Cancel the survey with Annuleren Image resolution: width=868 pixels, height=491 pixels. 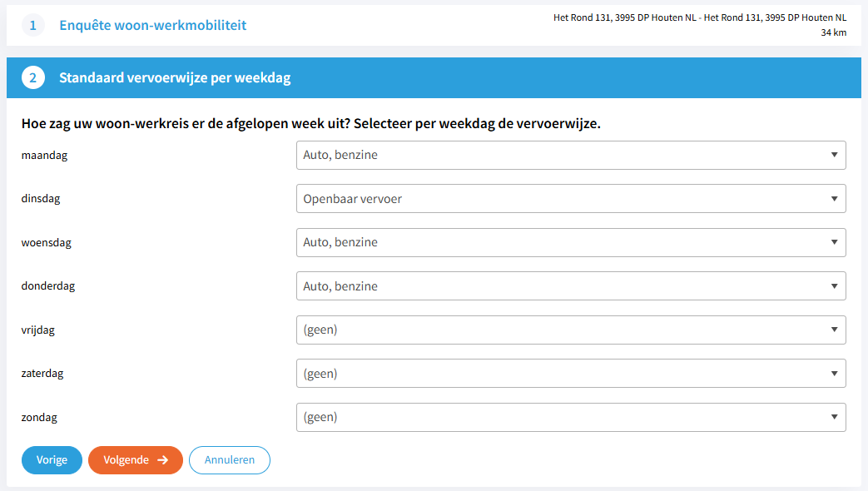[230, 460]
